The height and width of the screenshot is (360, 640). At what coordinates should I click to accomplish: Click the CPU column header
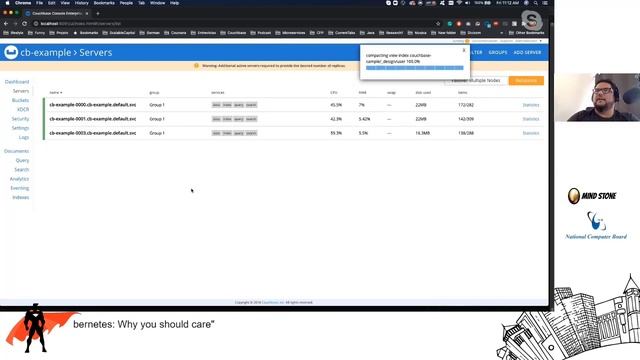[334, 93]
